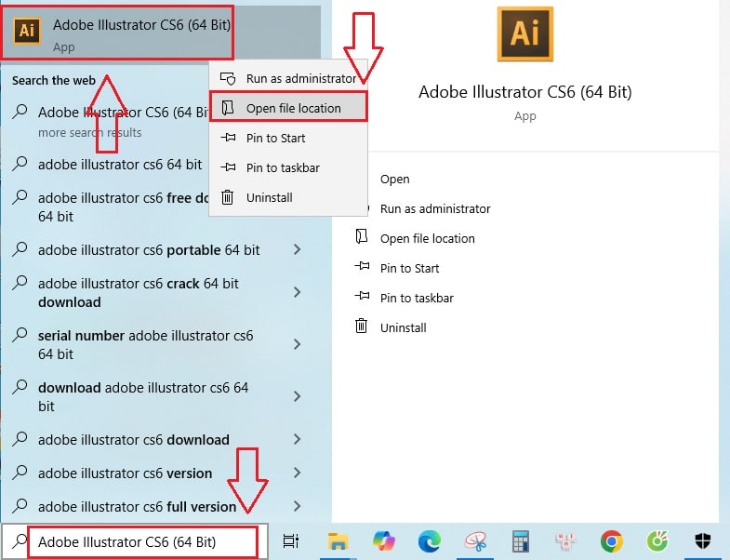Screen dimensions: 730x560
Task: Select Pin to taskbar in context menu
Action: tap(288, 167)
